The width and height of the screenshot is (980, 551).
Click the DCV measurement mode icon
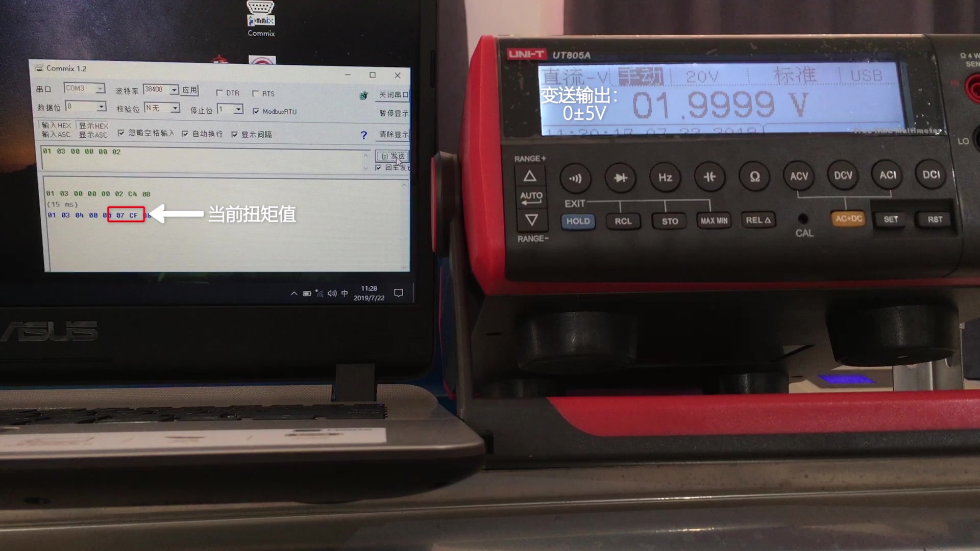pos(843,175)
